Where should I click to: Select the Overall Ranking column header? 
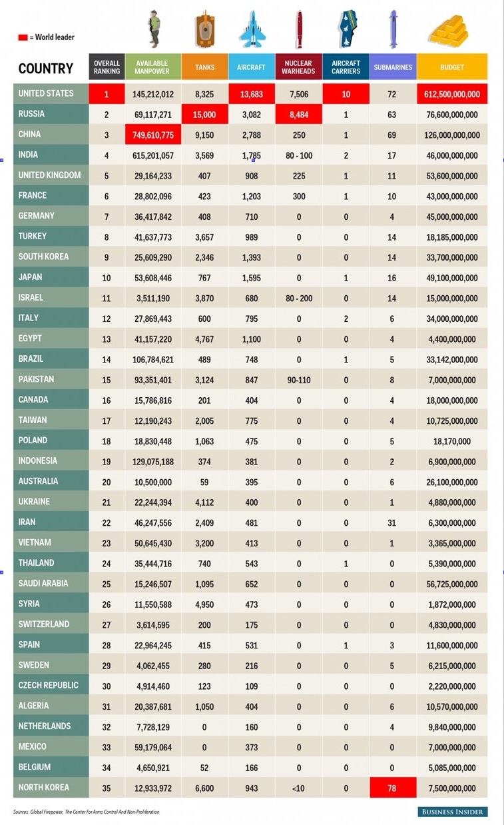click(107, 67)
